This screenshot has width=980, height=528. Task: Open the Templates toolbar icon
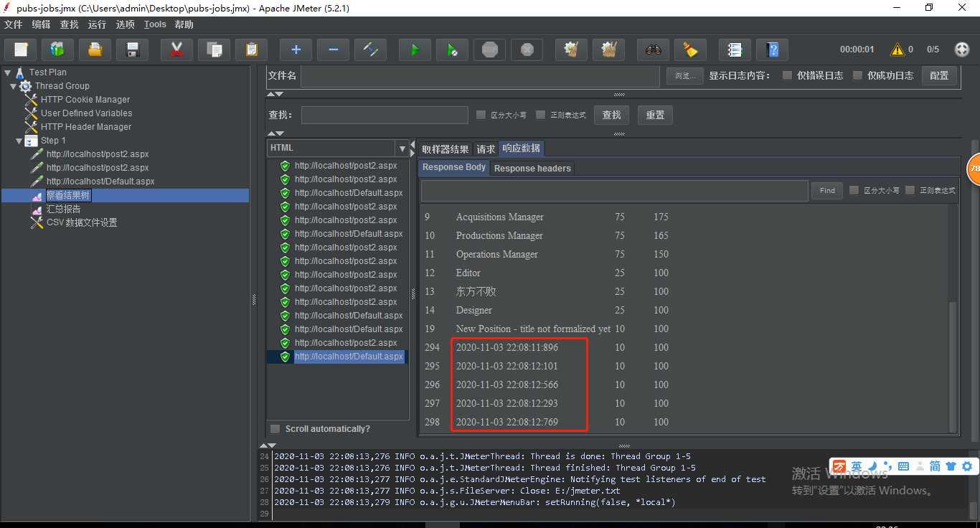[58, 49]
